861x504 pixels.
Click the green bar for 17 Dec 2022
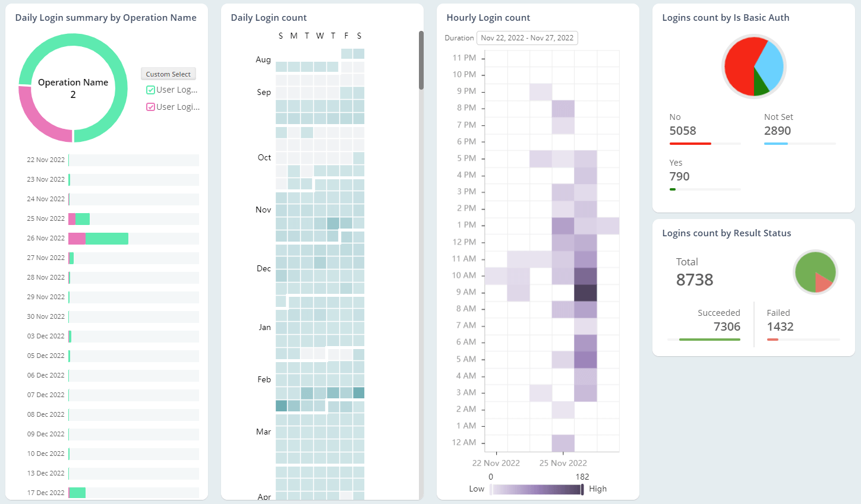coord(78,493)
